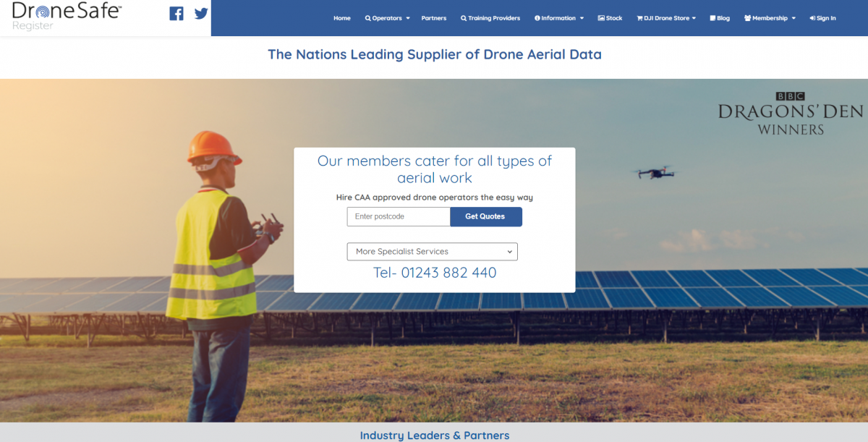Go to the Home menu item
The height and width of the screenshot is (442, 868).
pos(342,18)
